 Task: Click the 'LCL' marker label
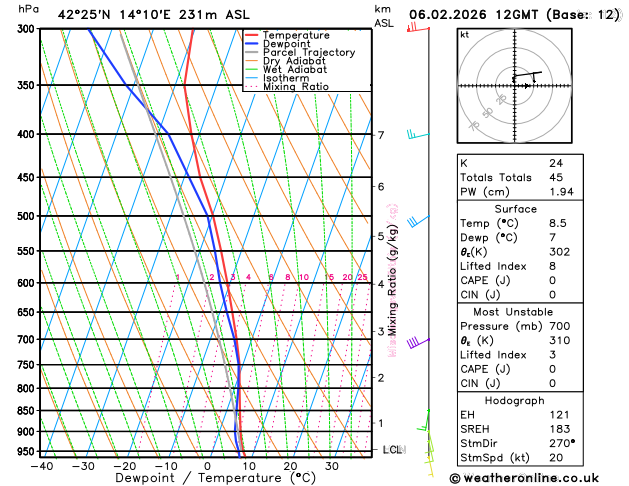(x=394, y=450)
